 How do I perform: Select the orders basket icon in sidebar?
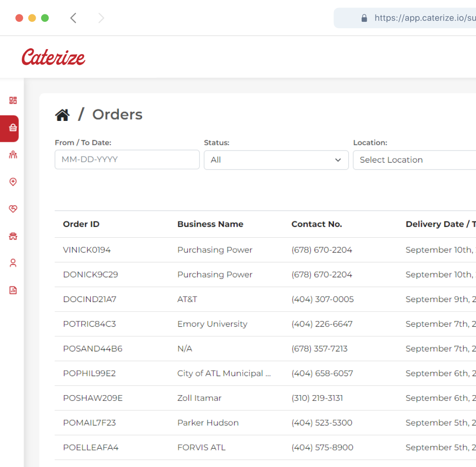(13, 128)
